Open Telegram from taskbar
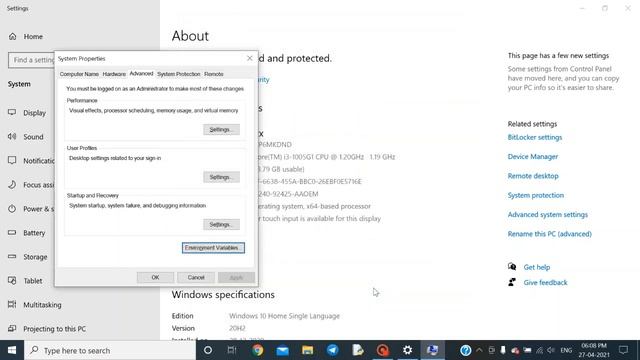Image resolution: width=640 pixels, height=360 pixels. (x=333, y=350)
